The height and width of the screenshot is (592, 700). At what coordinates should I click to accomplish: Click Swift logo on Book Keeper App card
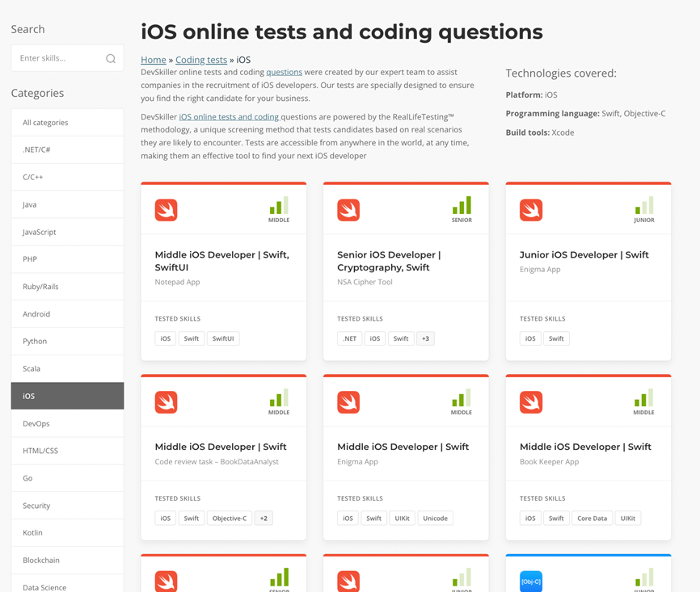tap(531, 402)
